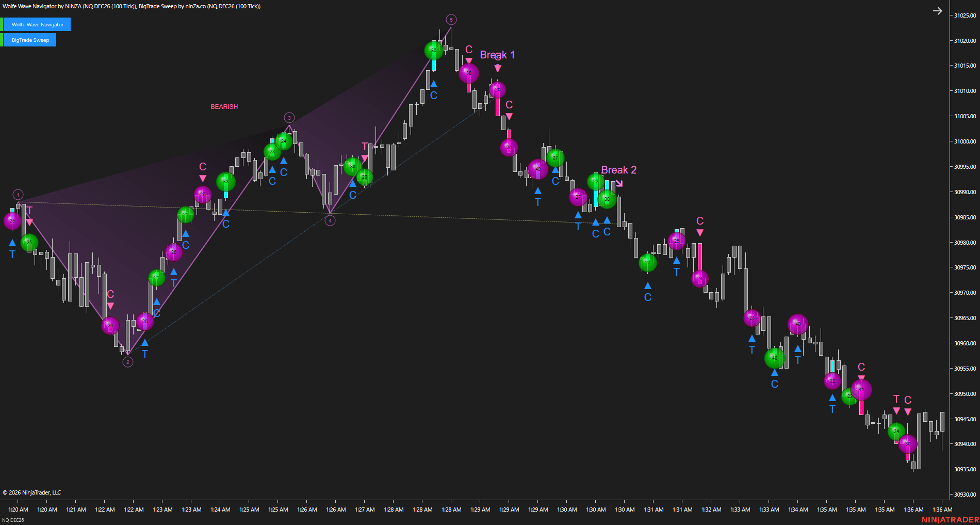Click the 1:24 AM time axis label
Screen dimensions: 980x525
click(x=220, y=510)
